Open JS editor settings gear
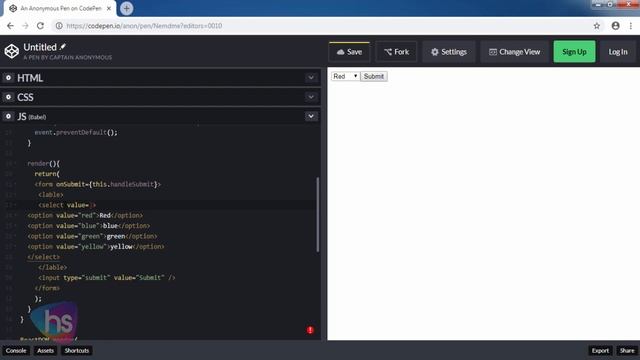 click(x=8, y=116)
